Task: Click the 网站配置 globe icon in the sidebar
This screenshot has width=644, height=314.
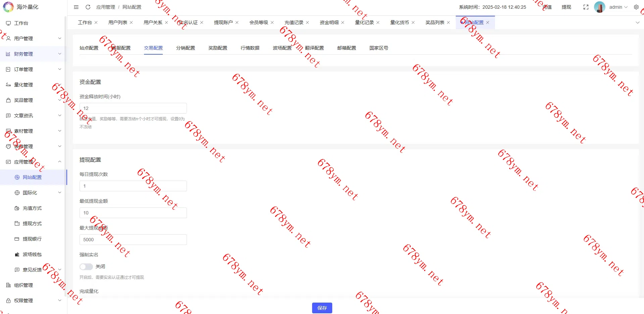Action: click(17, 177)
